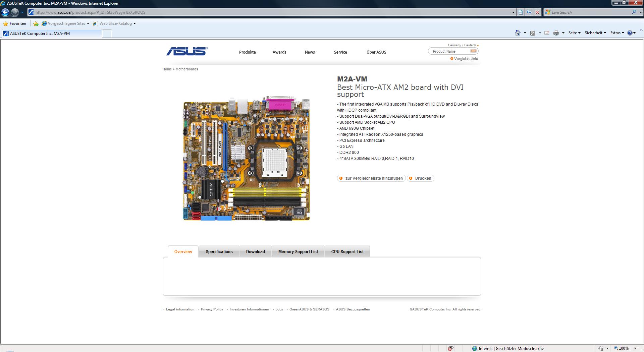Open the Memory Support List tab
This screenshot has height=352, width=644.
click(298, 252)
